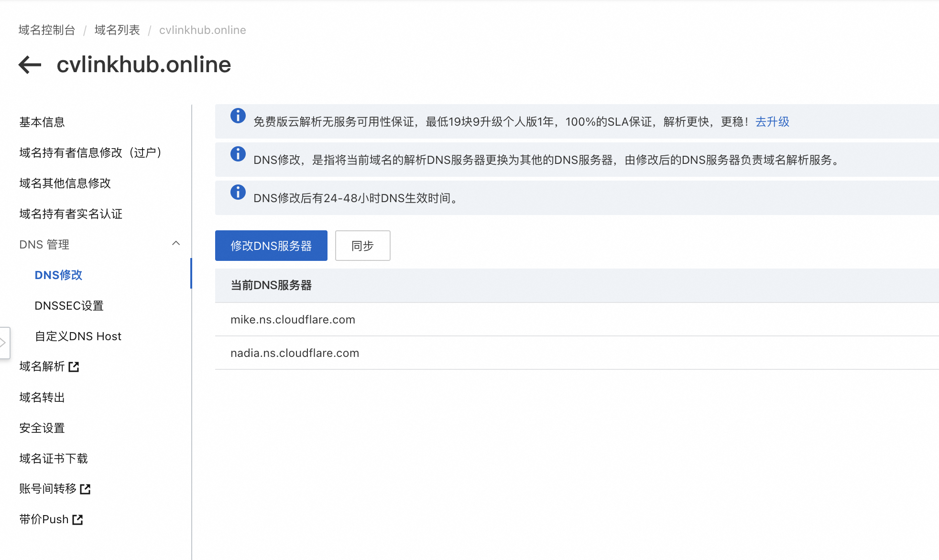This screenshot has width=939, height=560.
Task: Navigate to 域名列表 breadcrumb
Action: pos(117,30)
